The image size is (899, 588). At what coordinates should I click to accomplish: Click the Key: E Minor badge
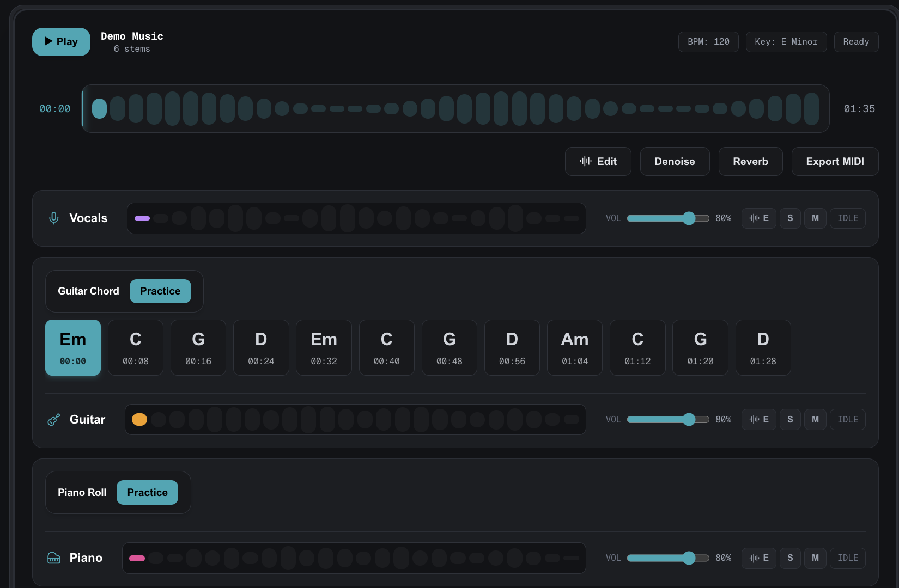pos(786,42)
